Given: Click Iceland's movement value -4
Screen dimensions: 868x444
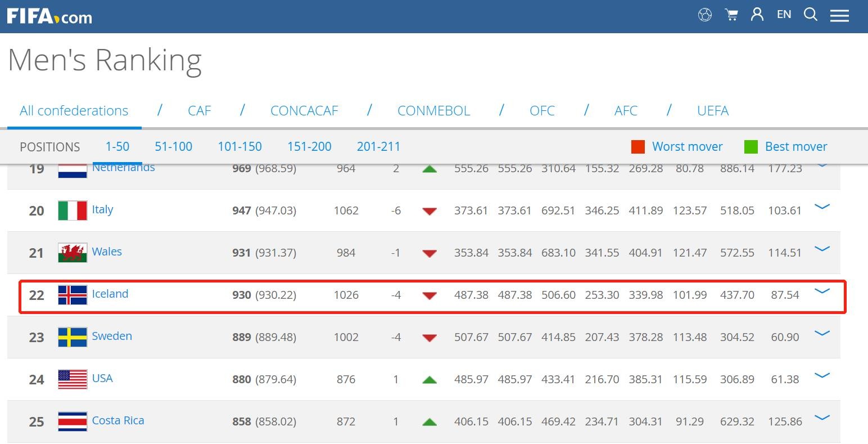Looking at the screenshot, I should click(x=396, y=295).
